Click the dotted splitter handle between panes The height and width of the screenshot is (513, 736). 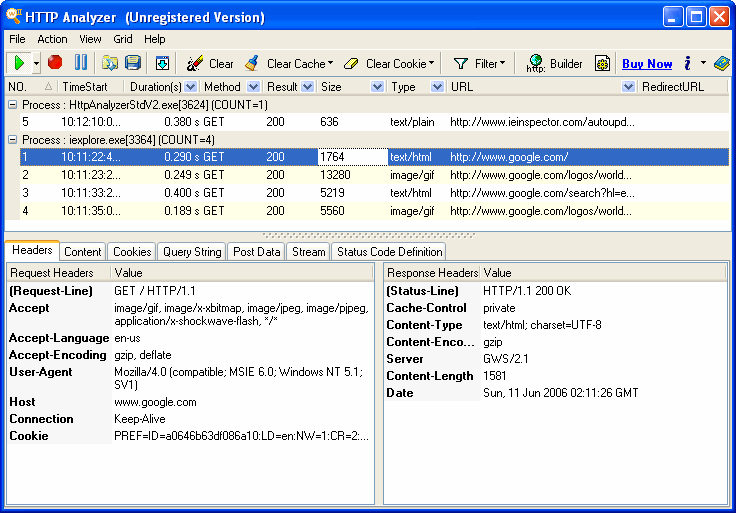coord(369,235)
